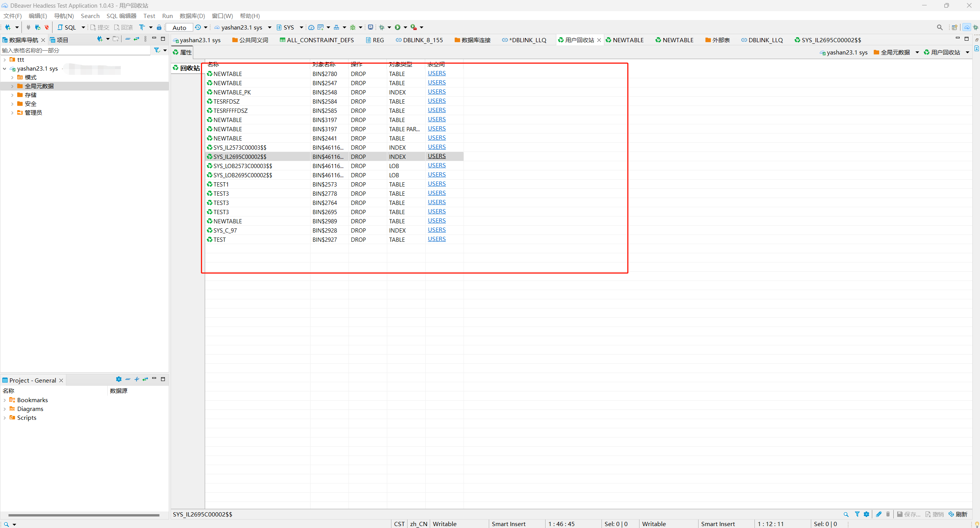Image resolution: width=980 pixels, height=528 pixels.
Task: Open the Edit (编辑) menu
Action: click(38, 16)
